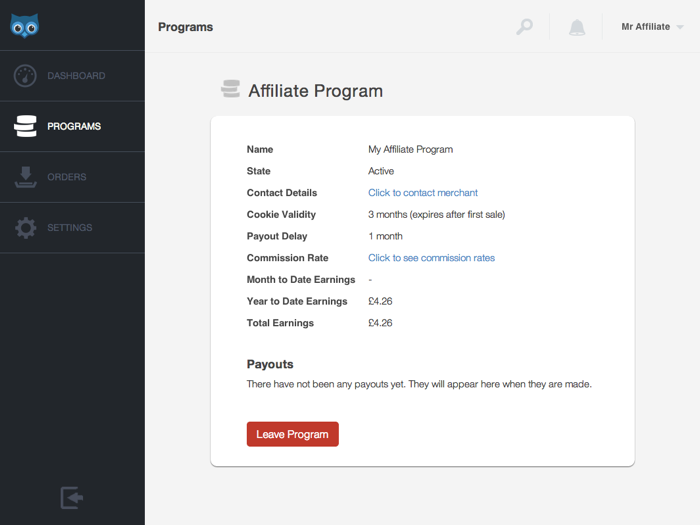Click the Programs page title in header
This screenshot has height=525, width=700.
click(x=185, y=27)
